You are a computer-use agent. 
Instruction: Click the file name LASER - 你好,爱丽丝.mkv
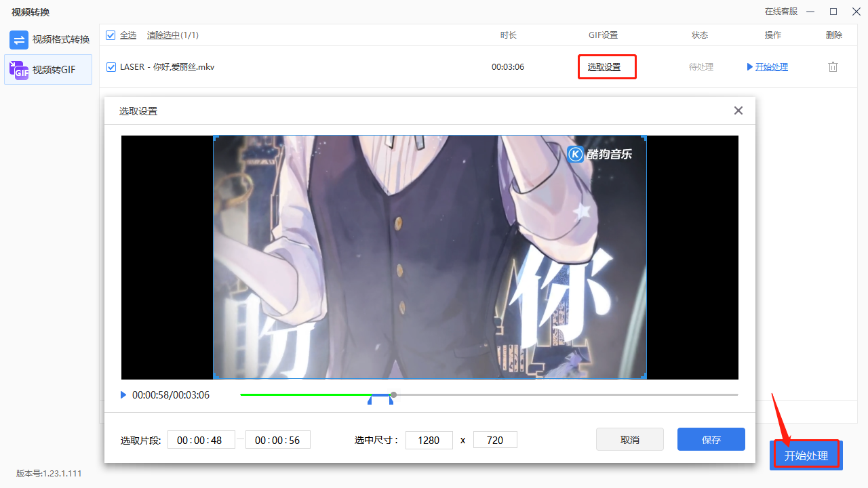[167, 67]
